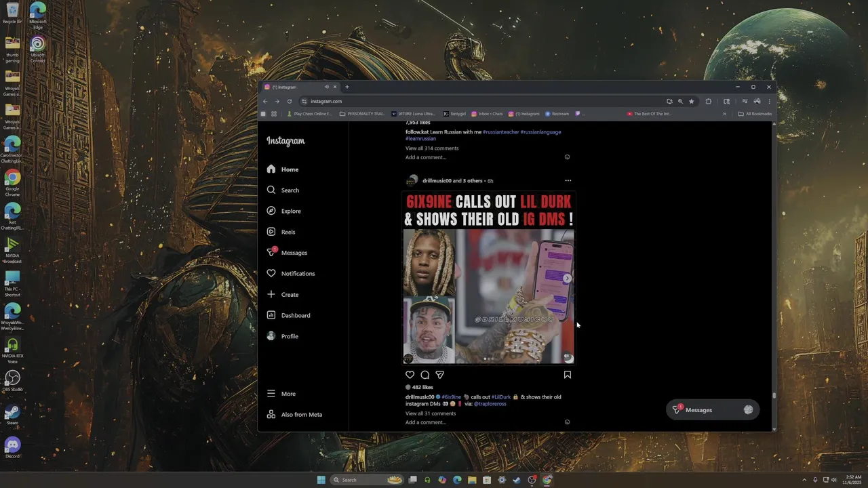This screenshot has width=868, height=488.
Task: Reload the Instagram page
Action: 290,102
